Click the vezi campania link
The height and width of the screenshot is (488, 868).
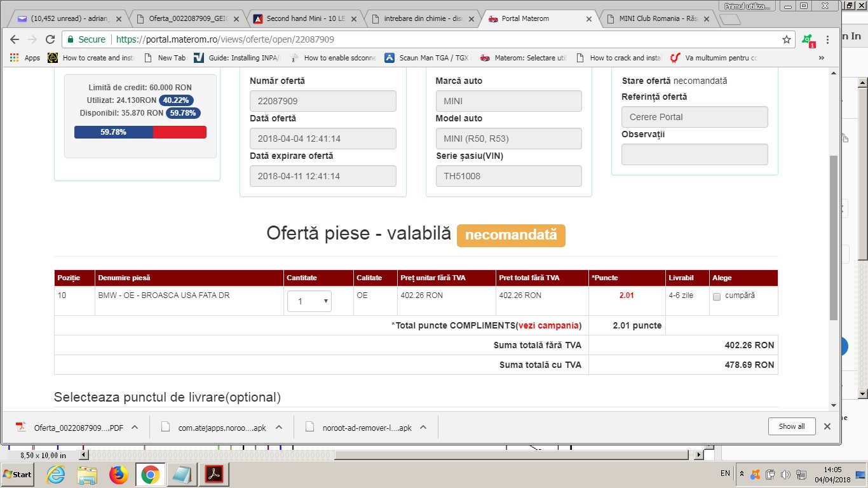pyautogui.click(x=549, y=325)
